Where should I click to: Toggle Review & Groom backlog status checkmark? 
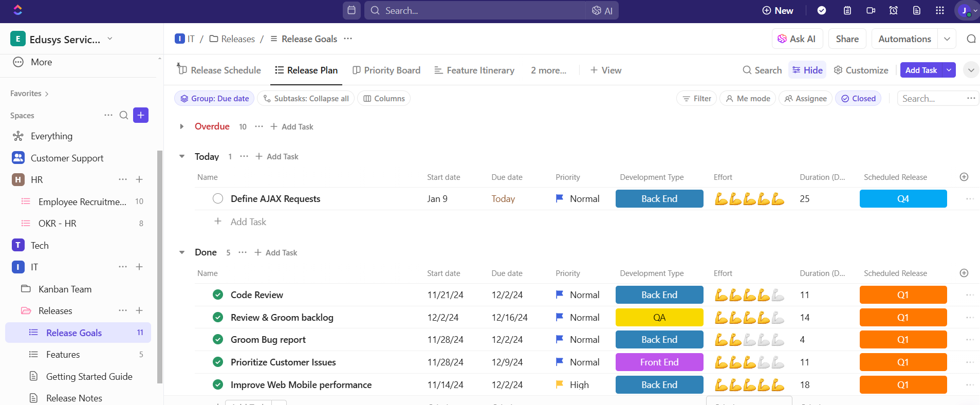point(218,317)
